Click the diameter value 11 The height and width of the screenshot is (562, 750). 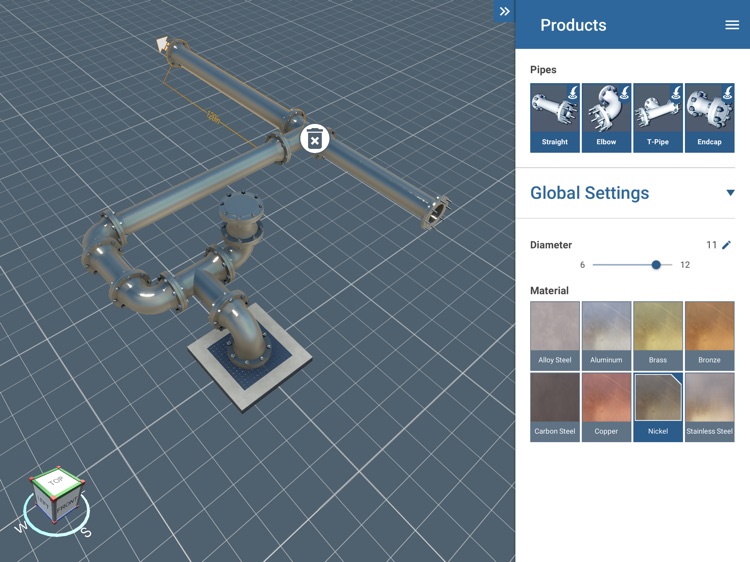711,245
